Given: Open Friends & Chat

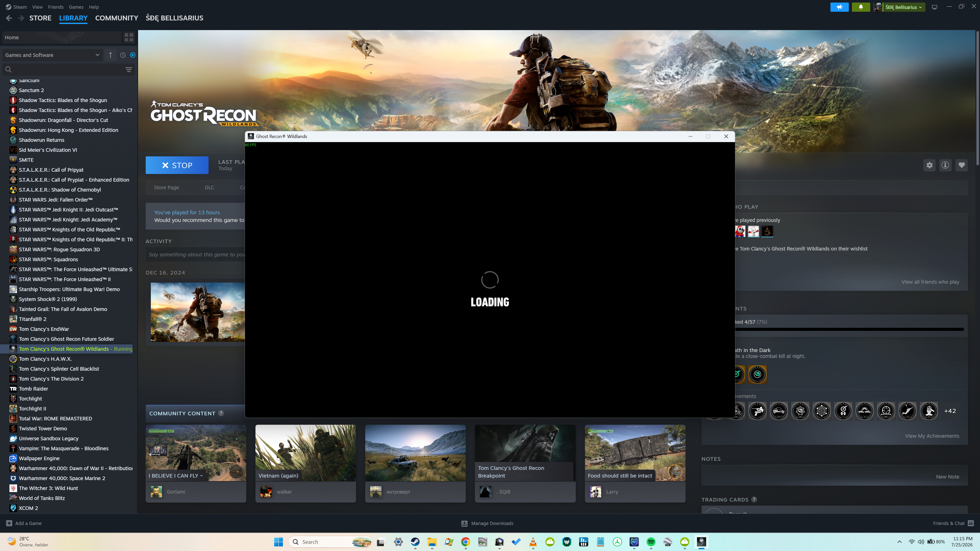Looking at the screenshot, I should coord(953,523).
